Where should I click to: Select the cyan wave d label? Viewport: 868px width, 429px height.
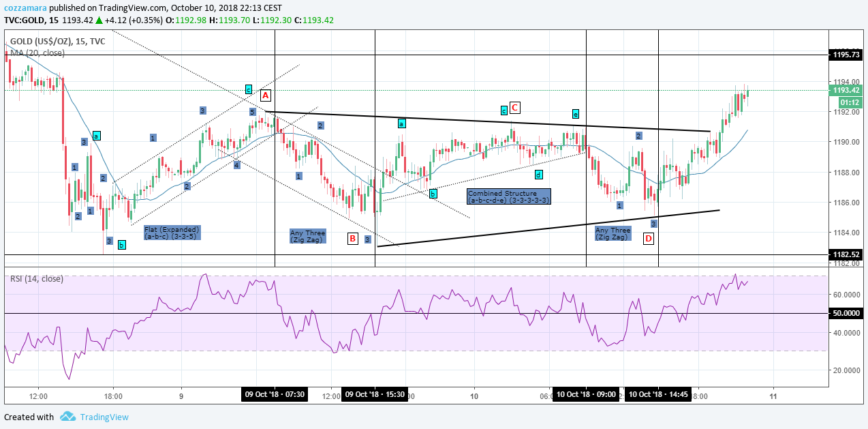click(538, 175)
